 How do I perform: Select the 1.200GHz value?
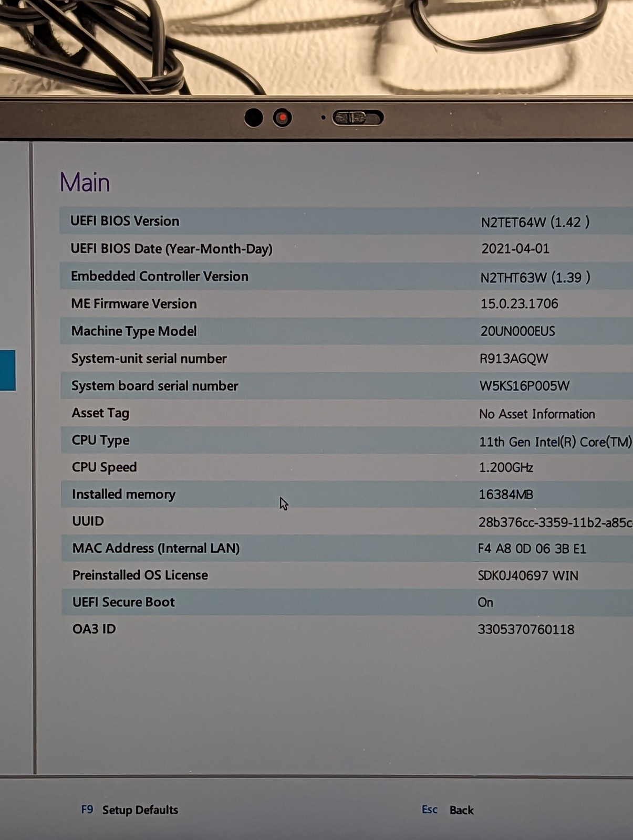click(x=506, y=467)
